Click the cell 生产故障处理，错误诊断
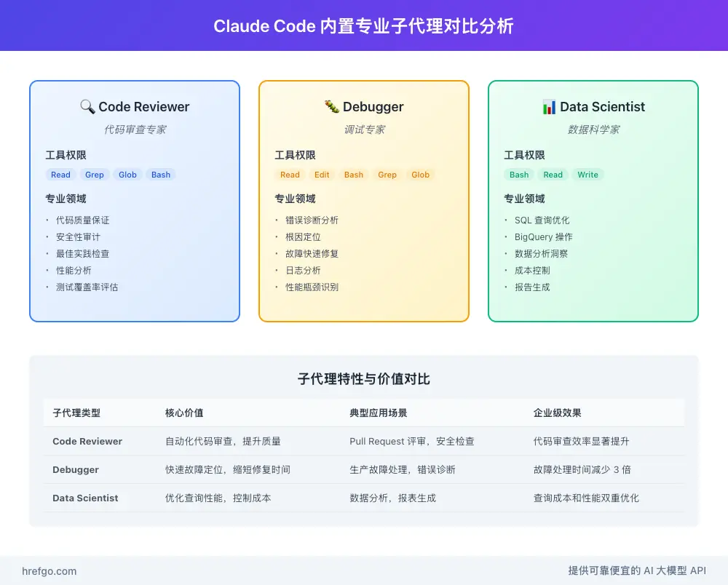 pyautogui.click(x=403, y=469)
